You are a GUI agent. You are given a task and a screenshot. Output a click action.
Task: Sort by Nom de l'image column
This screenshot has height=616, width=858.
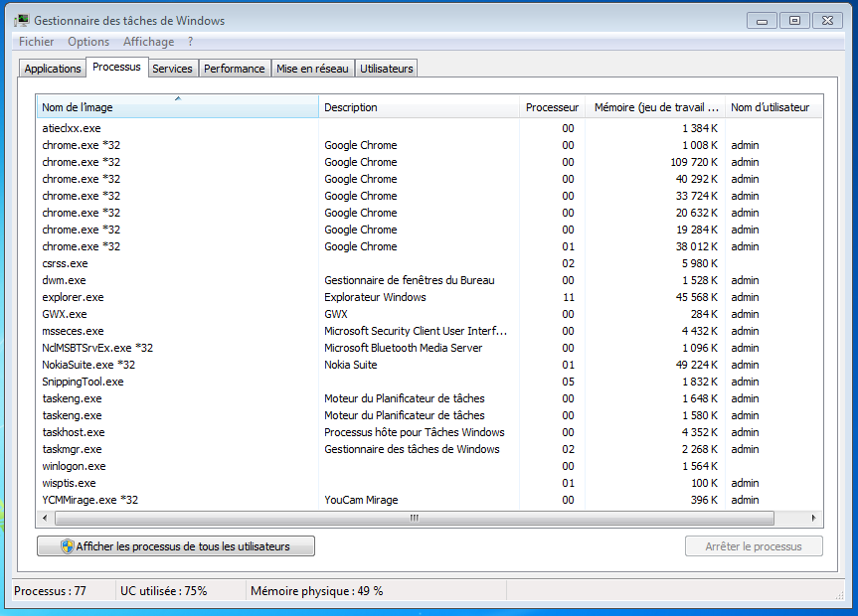coord(178,106)
